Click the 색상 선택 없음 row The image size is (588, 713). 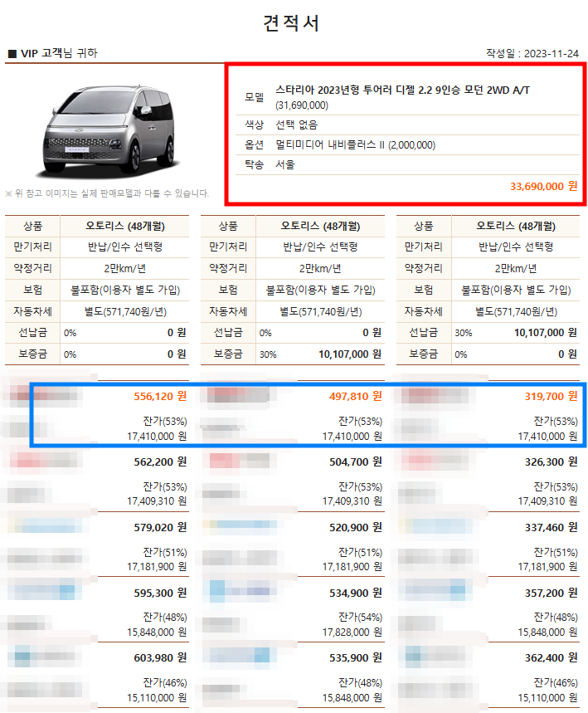407,125
